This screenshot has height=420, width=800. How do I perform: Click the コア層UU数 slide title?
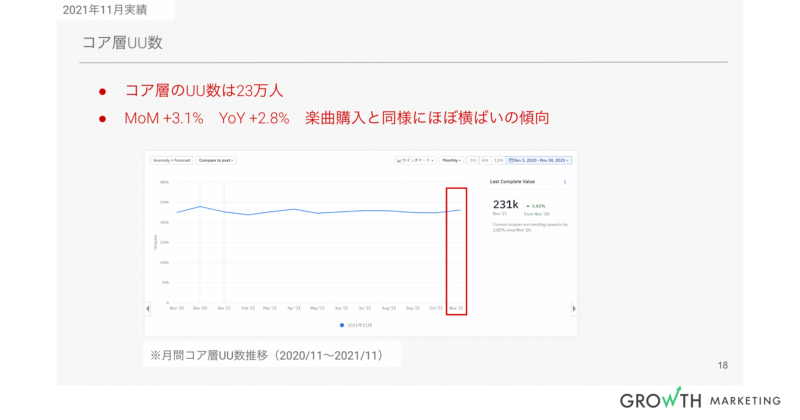tap(122, 43)
